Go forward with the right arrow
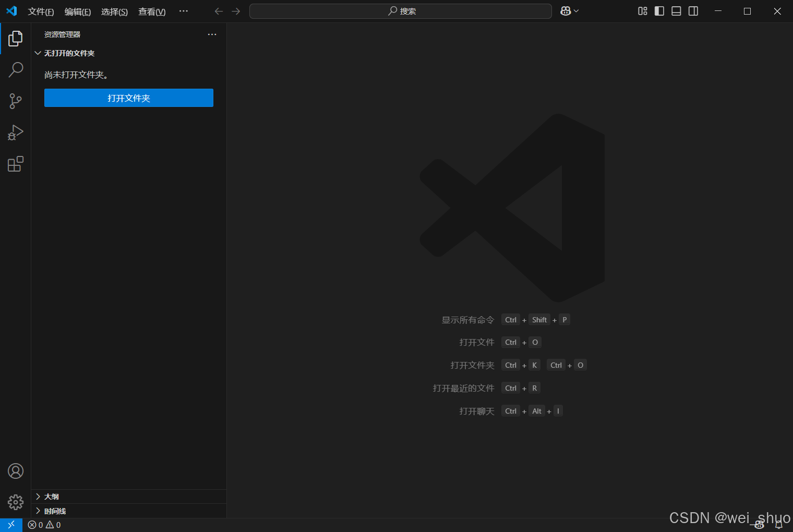 coord(236,11)
